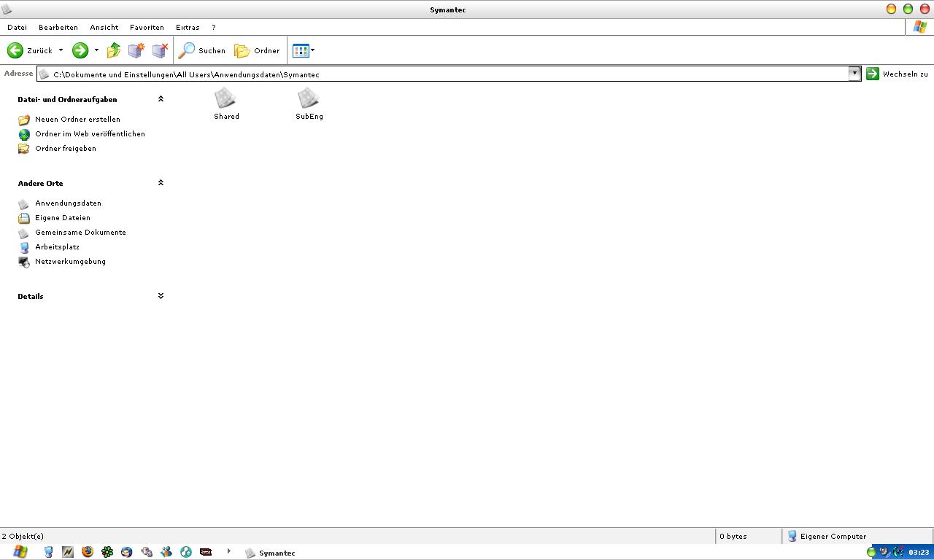Toggle the Ordner folder tree pane
This screenshot has width=934, height=560.
coord(257,50)
